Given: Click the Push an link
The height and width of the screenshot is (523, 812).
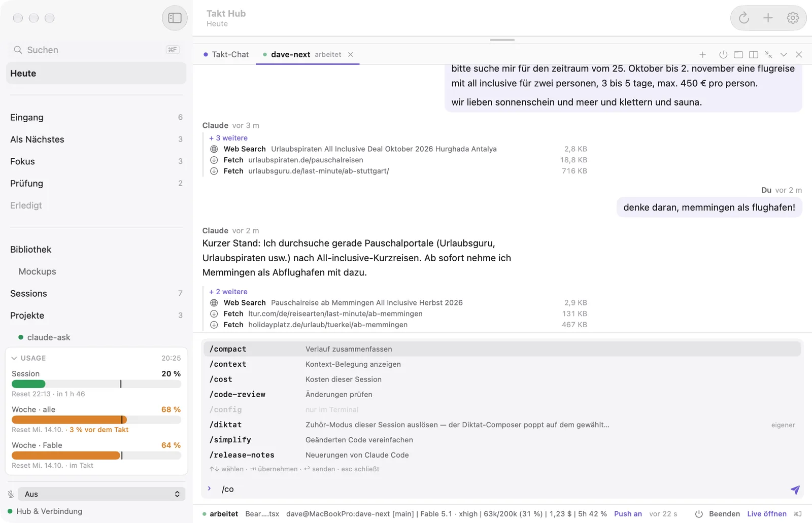Looking at the screenshot, I should [x=628, y=514].
